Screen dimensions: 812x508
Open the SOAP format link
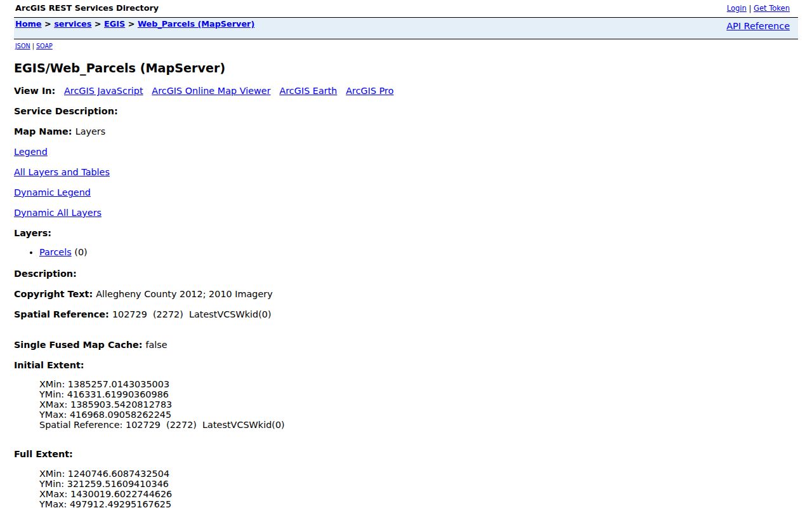44,46
